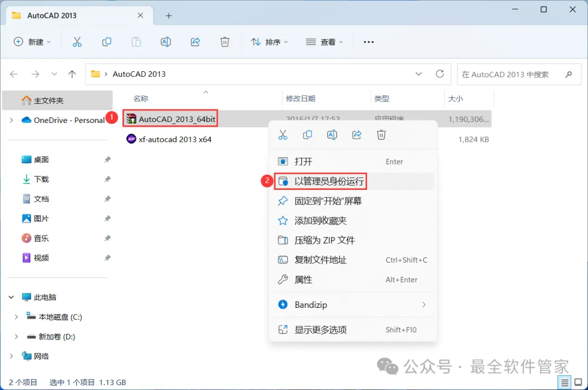The image size is (588, 390).
Task: Expand address bar history dropdown
Action: click(419, 74)
